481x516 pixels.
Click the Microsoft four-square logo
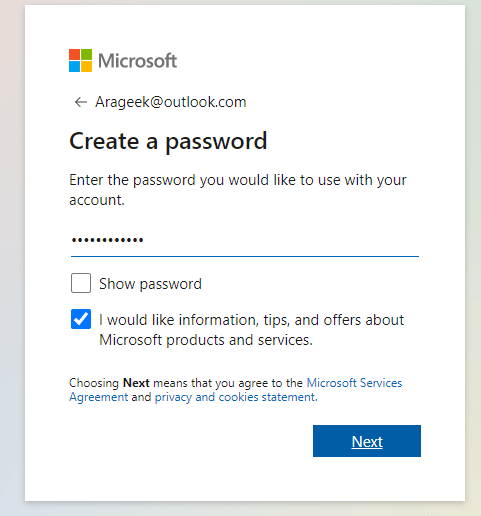pyautogui.click(x=80, y=60)
